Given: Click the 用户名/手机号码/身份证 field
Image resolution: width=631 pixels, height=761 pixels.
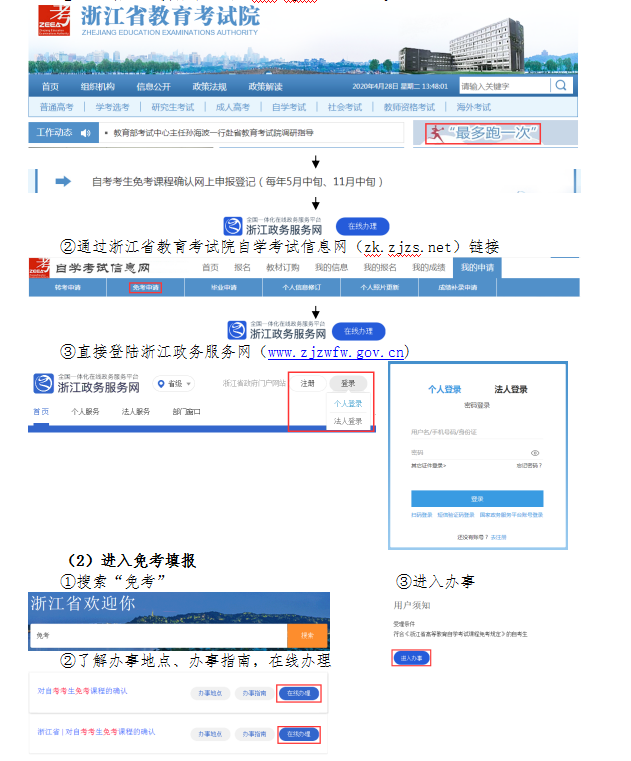Looking at the screenshot, I should click(x=477, y=432).
